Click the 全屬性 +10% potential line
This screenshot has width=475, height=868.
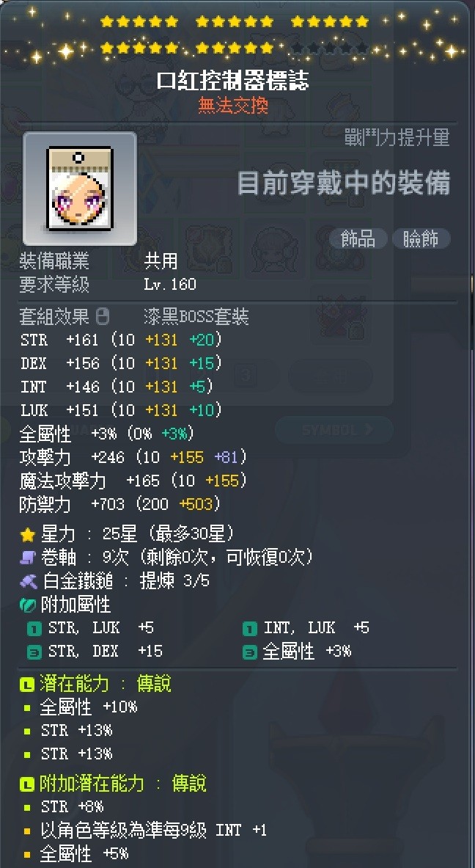click(x=89, y=707)
